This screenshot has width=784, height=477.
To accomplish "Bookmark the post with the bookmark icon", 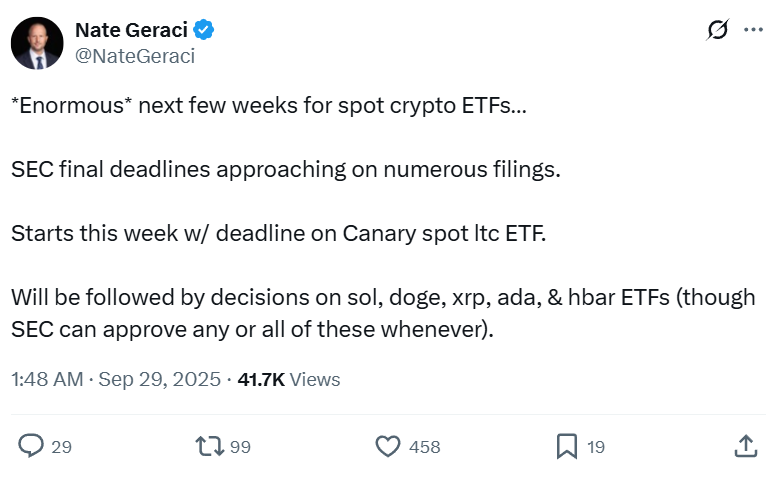I will tap(566, 446).
